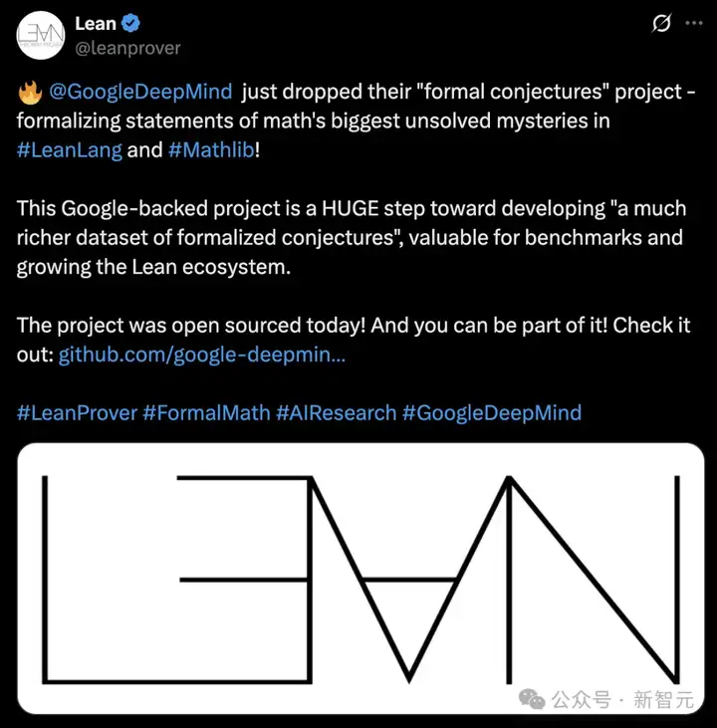The image size is (717, 728).
Task: Open the github.com/google-deepmin... link
Action: 202,355
